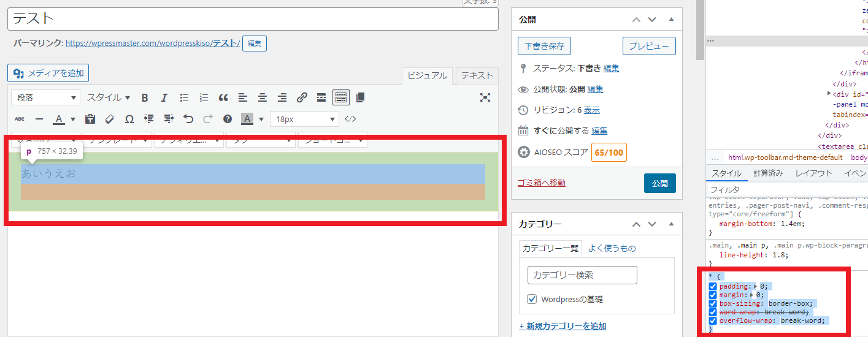
Task: Toggle bold formatting in the editor toolbar
Action: pos(145,97)
